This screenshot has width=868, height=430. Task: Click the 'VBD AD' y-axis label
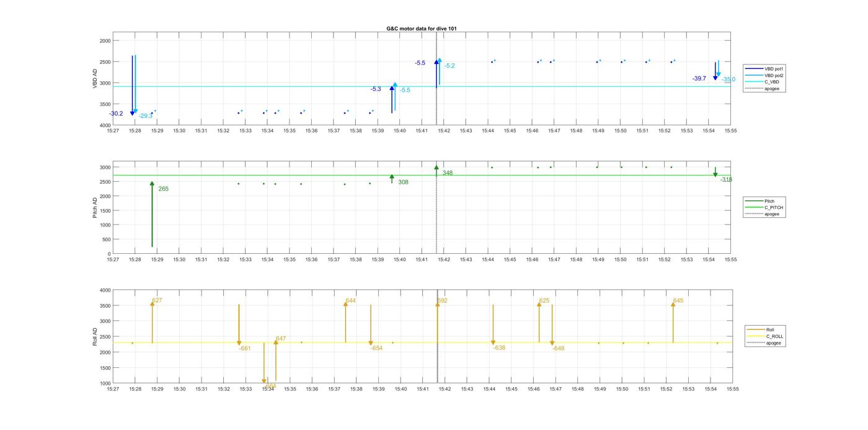[95, 79]
